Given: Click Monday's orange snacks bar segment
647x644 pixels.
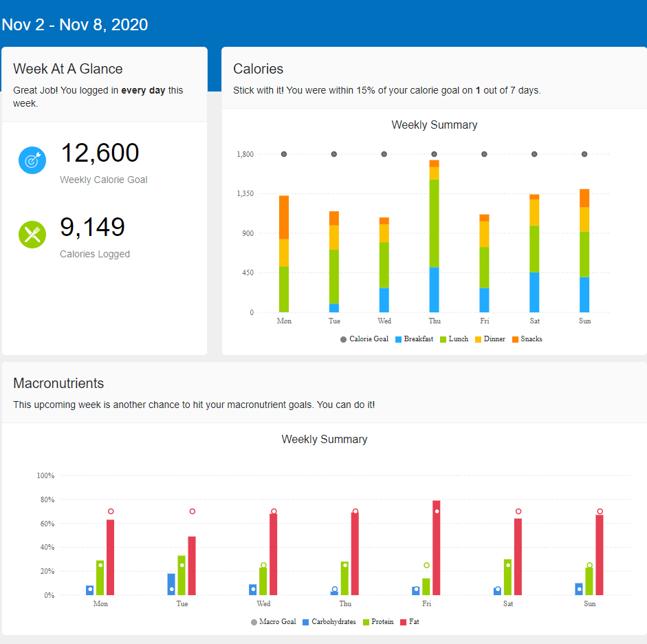Looking at the screenshot, I should (x=284, y=217).
